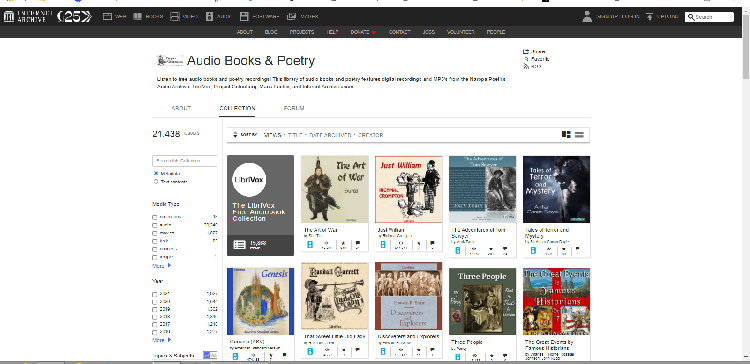The height and width of the screenshot is (364, 750).
Task: Toggle the Topics & Subjects switch
Action: [210, 355]
